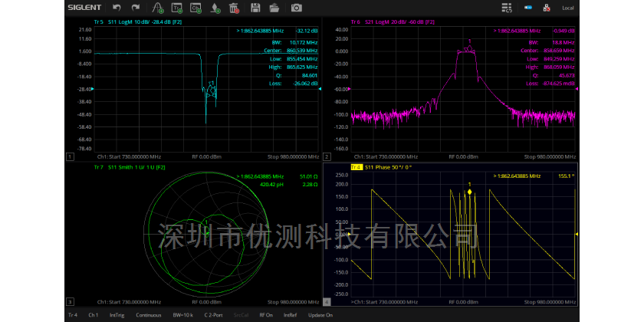Save state with the floppy disk icon
Image resolution: width=644 pixels, height=322 pixels.
point(255,8)
